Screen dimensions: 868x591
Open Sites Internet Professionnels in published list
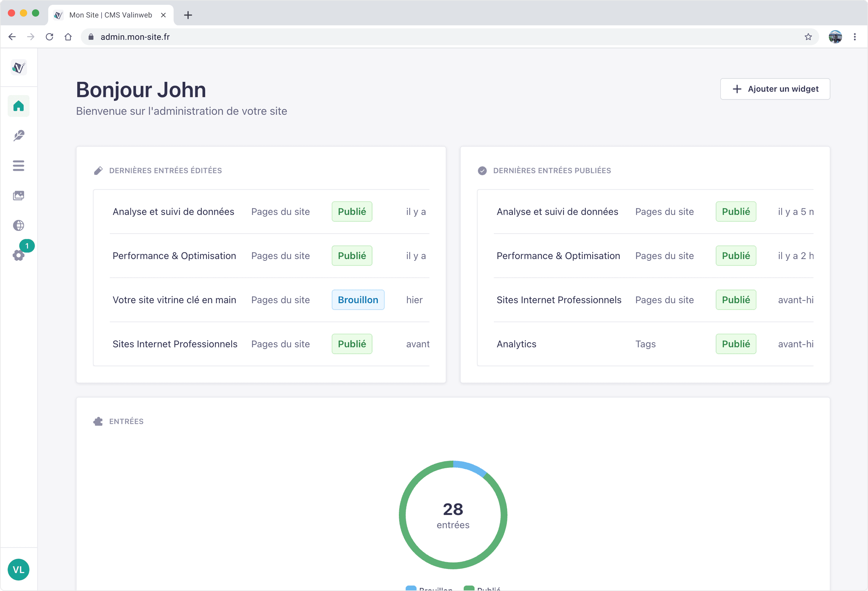coord(559,300)
